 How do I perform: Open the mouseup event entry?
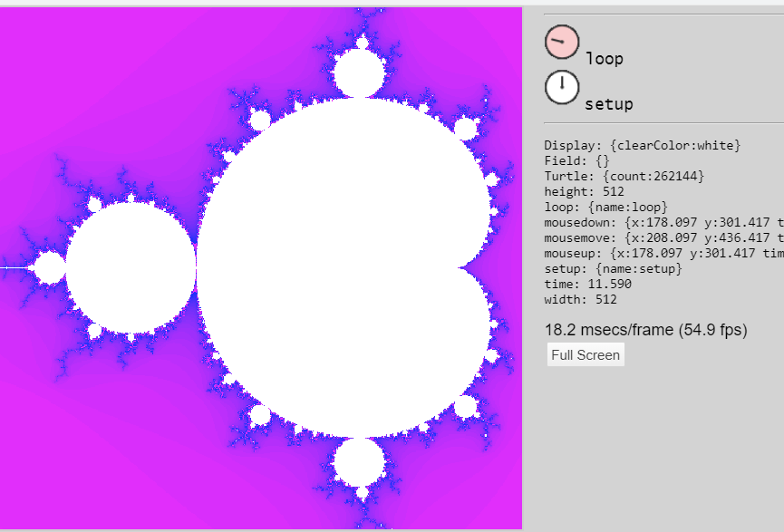point(663,253)
